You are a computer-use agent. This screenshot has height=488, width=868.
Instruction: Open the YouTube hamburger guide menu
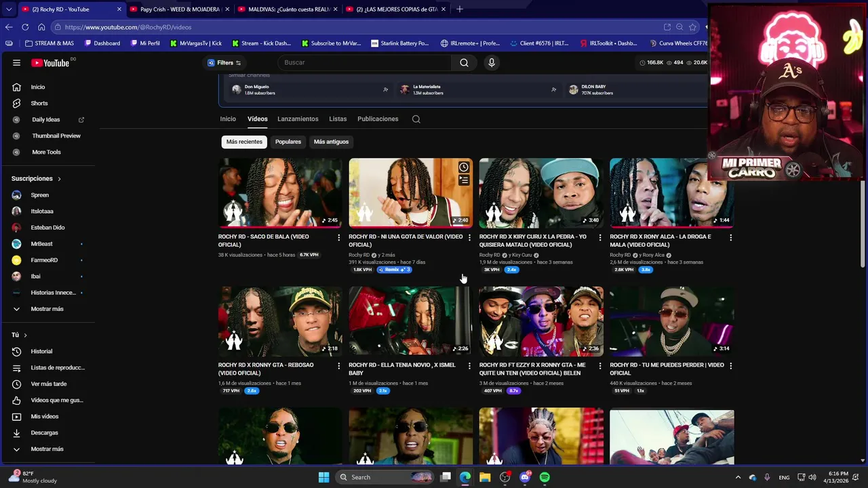point(16,62)
